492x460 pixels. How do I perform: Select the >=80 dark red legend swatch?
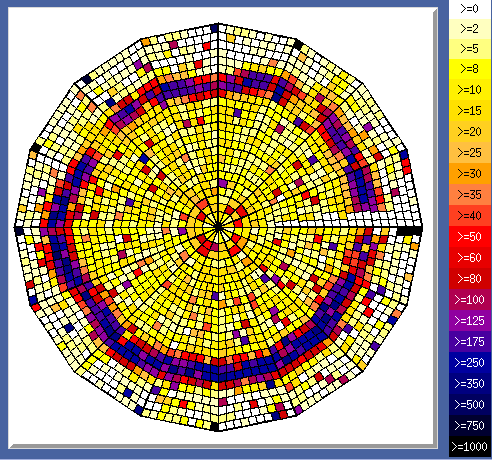tap(470, 279)
